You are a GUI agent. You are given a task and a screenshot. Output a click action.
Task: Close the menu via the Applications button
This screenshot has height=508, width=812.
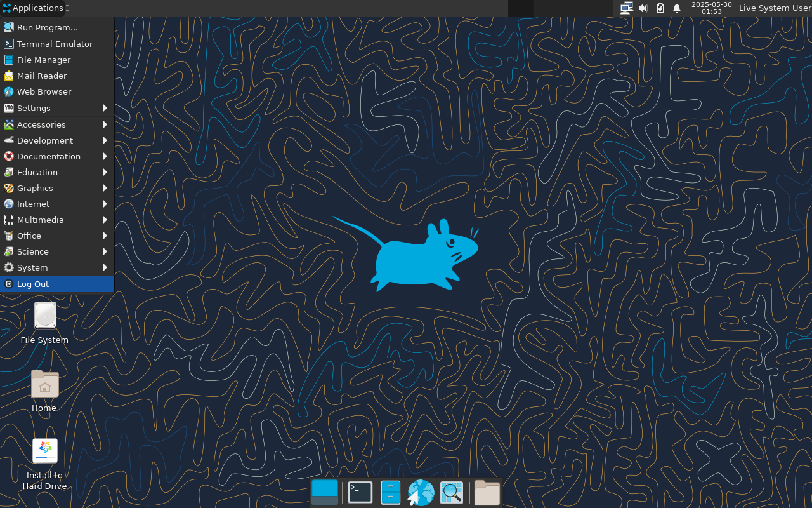[33, 8]
